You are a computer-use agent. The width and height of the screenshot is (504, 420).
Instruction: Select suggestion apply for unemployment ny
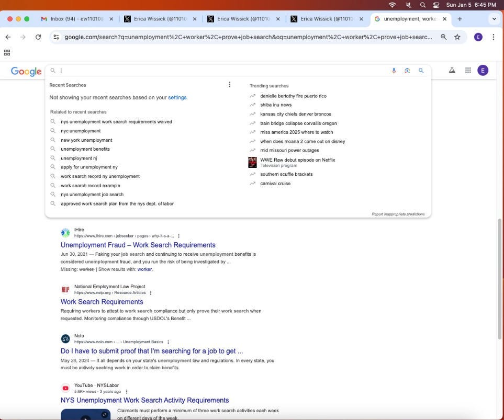pos(89,167)
